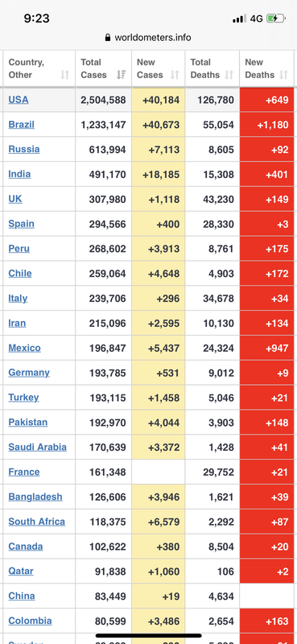The image size is (297, 644).
Task: Select the New Deaths column header
Action: (x=267, y=68)
